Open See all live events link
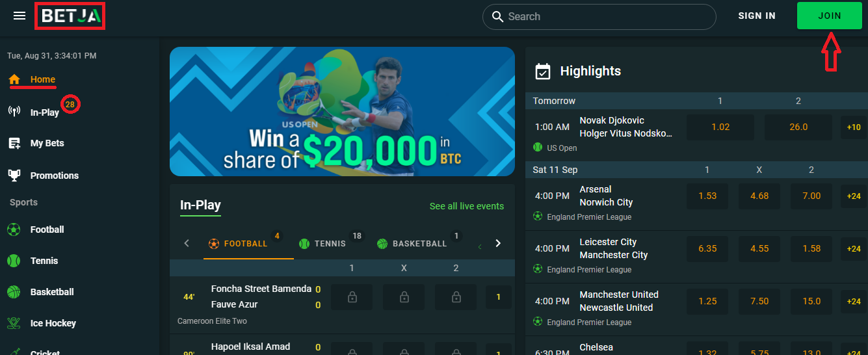 click(467, 206)
